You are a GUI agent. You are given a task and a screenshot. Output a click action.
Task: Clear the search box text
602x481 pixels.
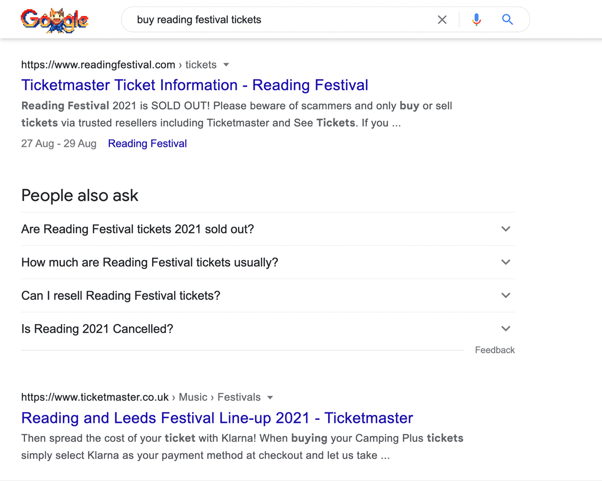pos(442,20)
